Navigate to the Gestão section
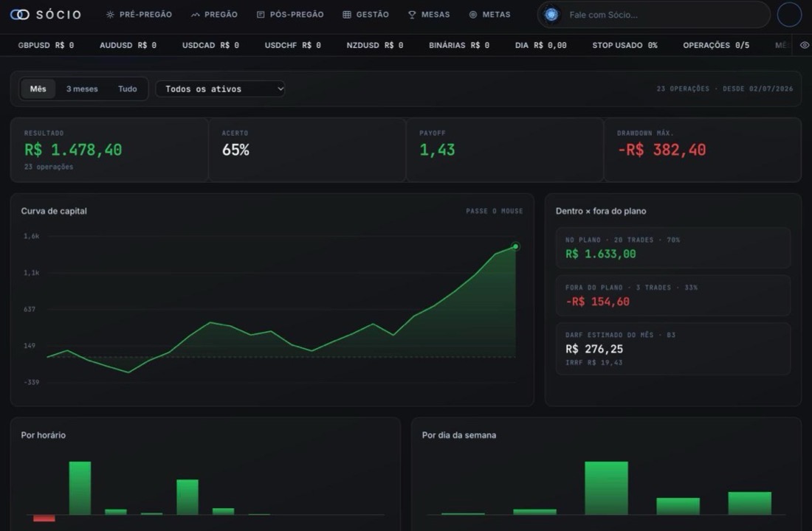 point(365,15)
